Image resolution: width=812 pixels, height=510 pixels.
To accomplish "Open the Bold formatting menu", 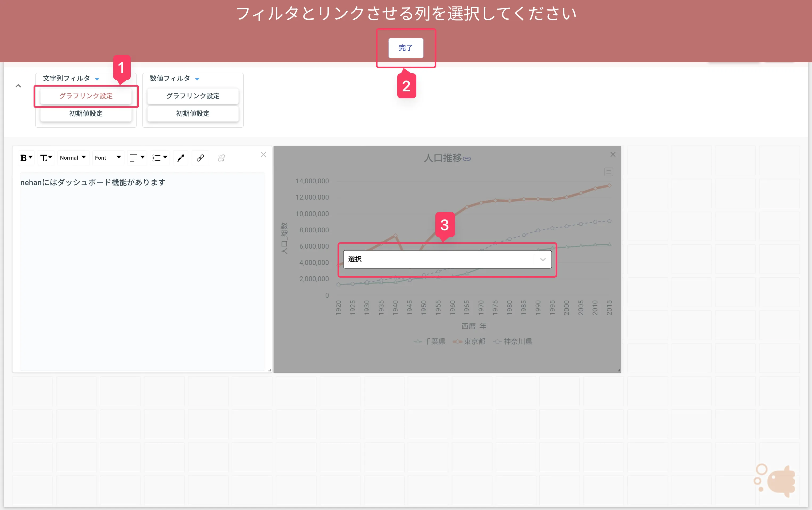I will (26, 158).
